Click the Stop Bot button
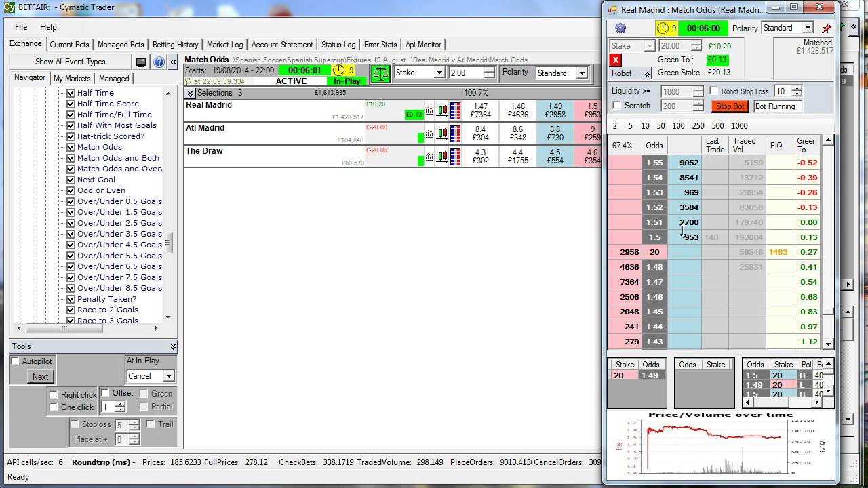 [x=730, y=106]
